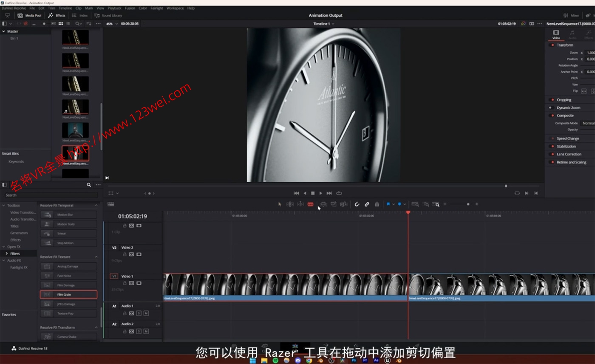Solo the Audio 1 track
Image resolution: width=595 pixels, height=364 pixels.
point(139,313)
